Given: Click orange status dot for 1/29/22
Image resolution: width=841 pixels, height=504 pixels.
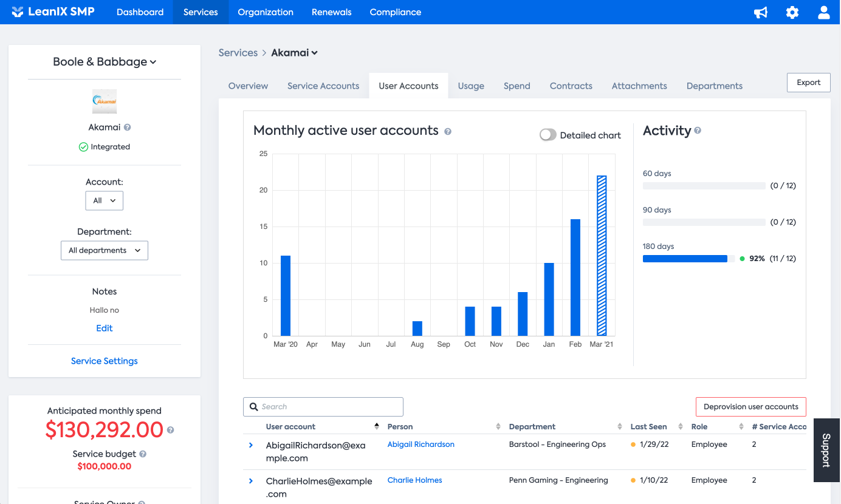Looking at the screenshot, I should point(633,444).
